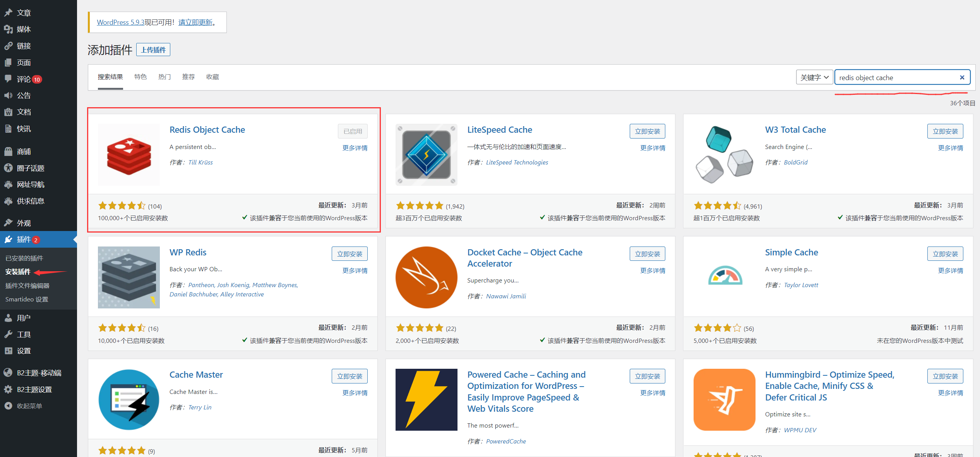Click the Hummingbird plugin orange icon
980x457 pixels.
pyautogui.click(x=724, y=399)
